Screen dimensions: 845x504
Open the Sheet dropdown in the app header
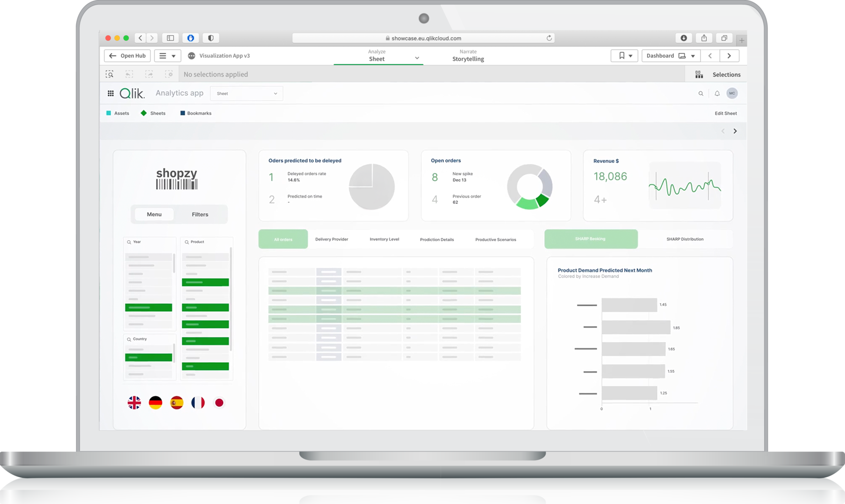coord(246,93)
